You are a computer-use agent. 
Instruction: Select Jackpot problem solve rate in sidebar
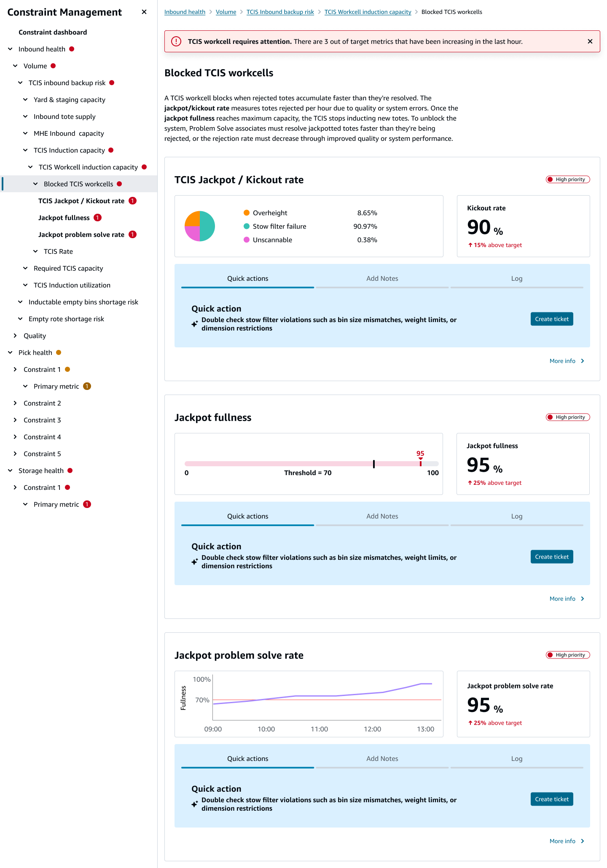(x=81, y=234)
